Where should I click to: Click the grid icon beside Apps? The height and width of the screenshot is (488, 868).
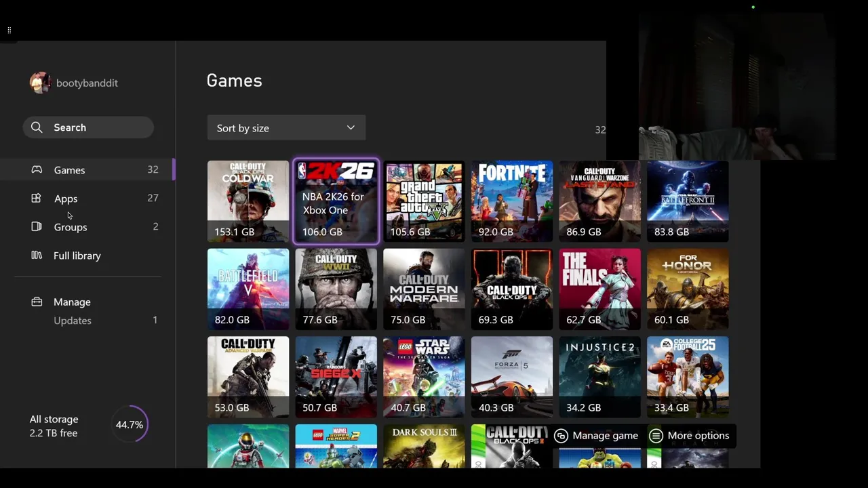(x=36, y=198)
